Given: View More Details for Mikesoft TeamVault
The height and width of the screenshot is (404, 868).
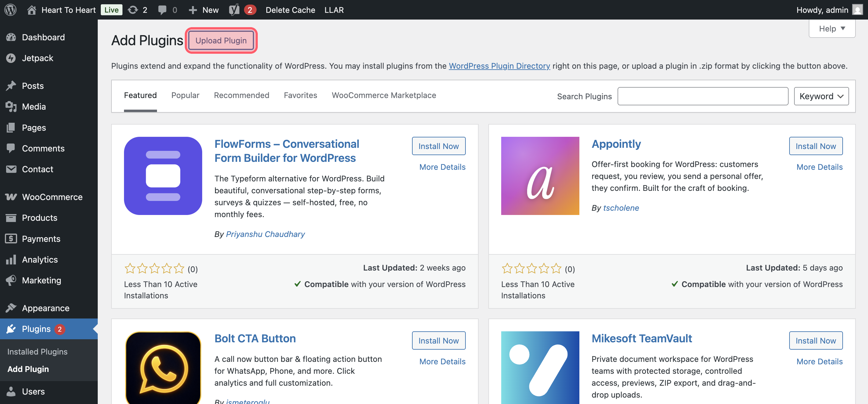Looking at the screenshot, I should click(819, 361).
